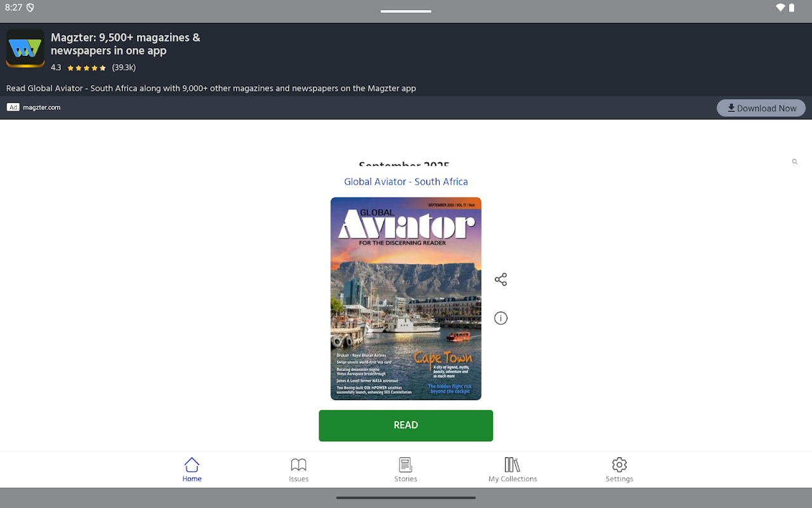Open the Global Aviator cover thumbnail
This screenshot has width=812, height=508.
(x=406, y=298)
